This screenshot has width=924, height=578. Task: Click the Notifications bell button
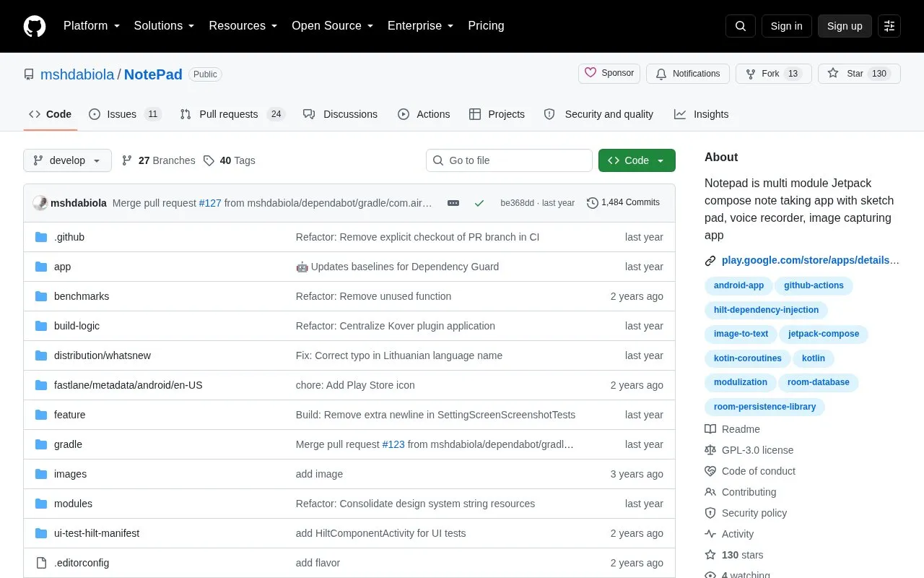[688, 74]
